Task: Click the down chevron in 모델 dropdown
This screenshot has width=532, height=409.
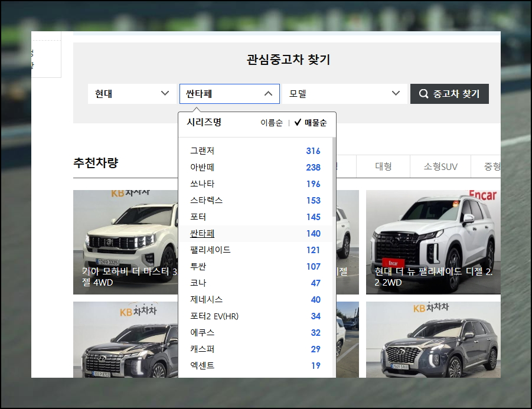Action: pyautogui.click(x=396, y=93)
